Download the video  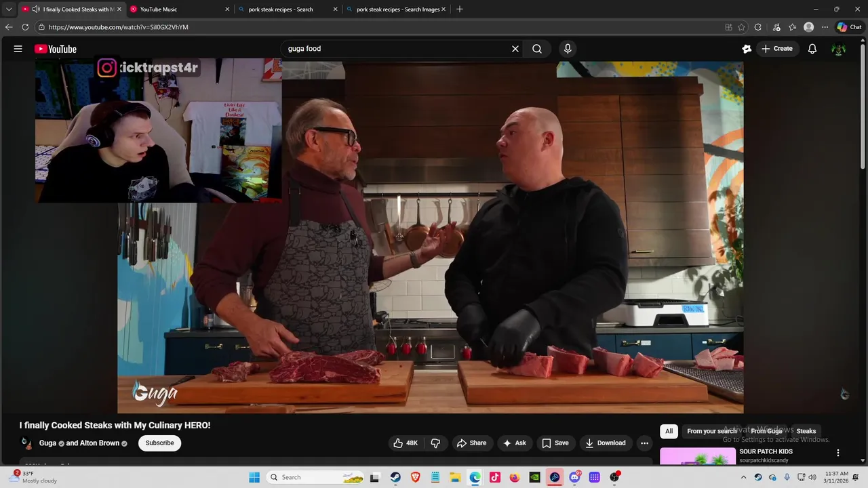click(606, 443)
